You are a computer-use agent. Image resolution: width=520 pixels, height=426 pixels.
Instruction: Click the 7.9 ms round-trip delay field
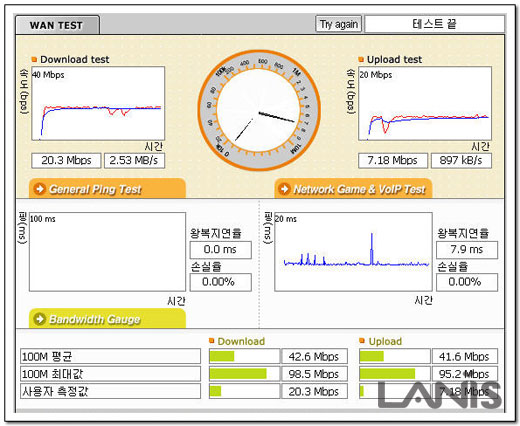(467, 250)
